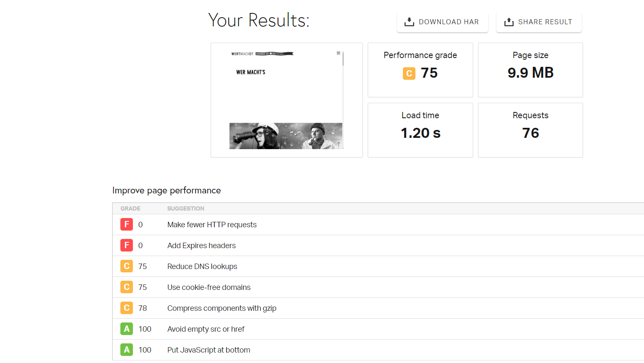Select the Page size 9.9 MB card
The height and width of the screenshot is (363, 644).
(x=530, y=70)
